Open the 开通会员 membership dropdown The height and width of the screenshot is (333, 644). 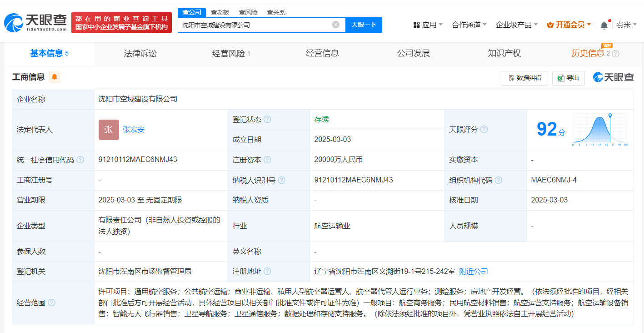click(569, 25)
